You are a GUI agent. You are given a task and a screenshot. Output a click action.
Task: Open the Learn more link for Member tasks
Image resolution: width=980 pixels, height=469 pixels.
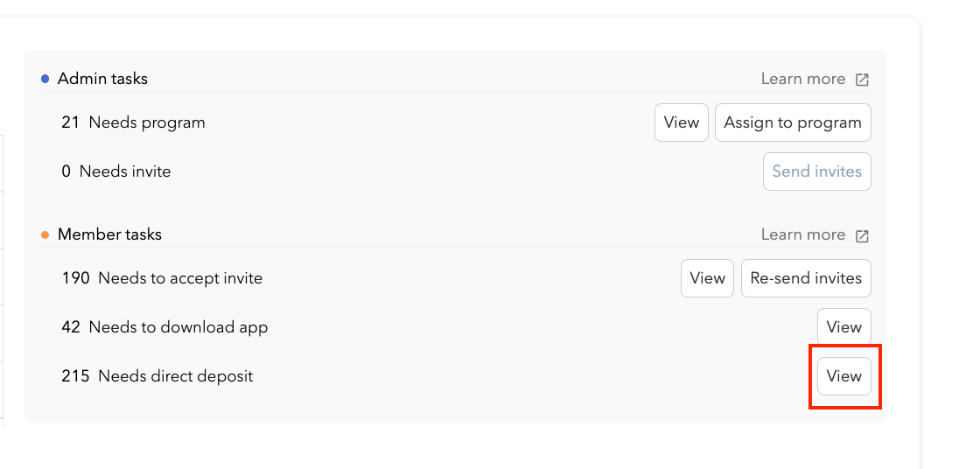pos(802,234)
